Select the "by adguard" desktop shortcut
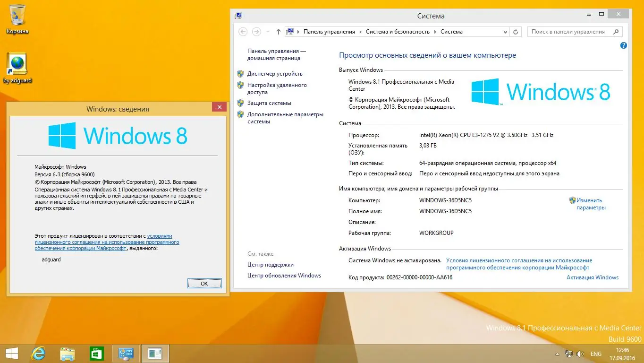Viewport: 644px width, 363px height. [x=17, y=68]
